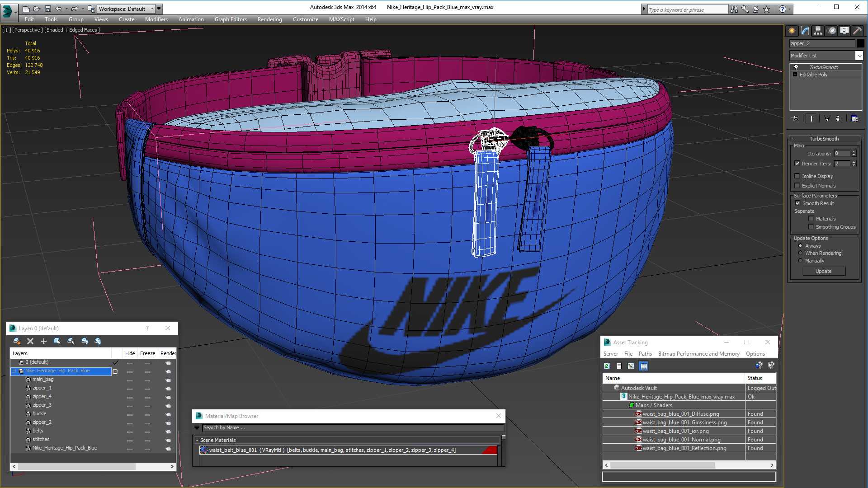This screenshot has height=488, width=868.
Task: Open the Graph Editors menu
Action: pyautogui.click(x=231, y=19)
